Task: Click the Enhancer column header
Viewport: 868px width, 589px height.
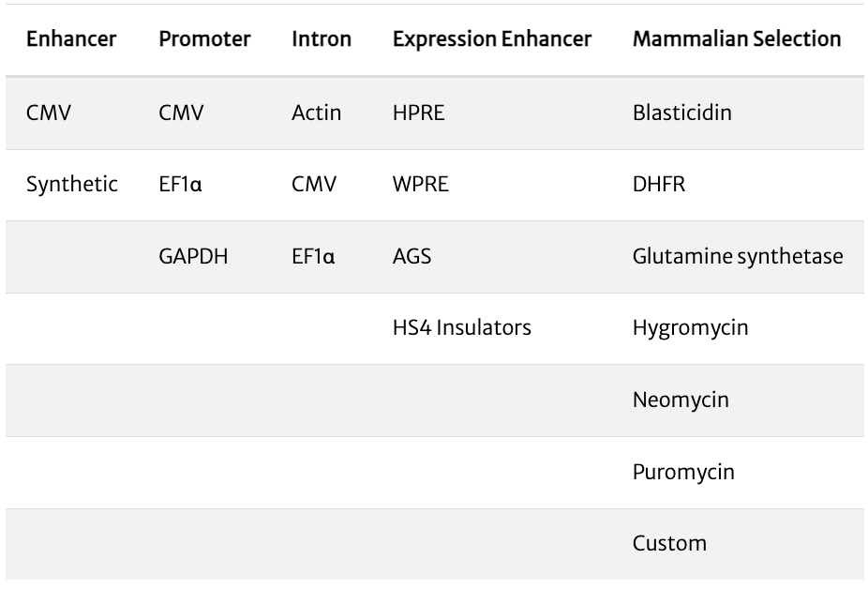Action: coord(71,39)
